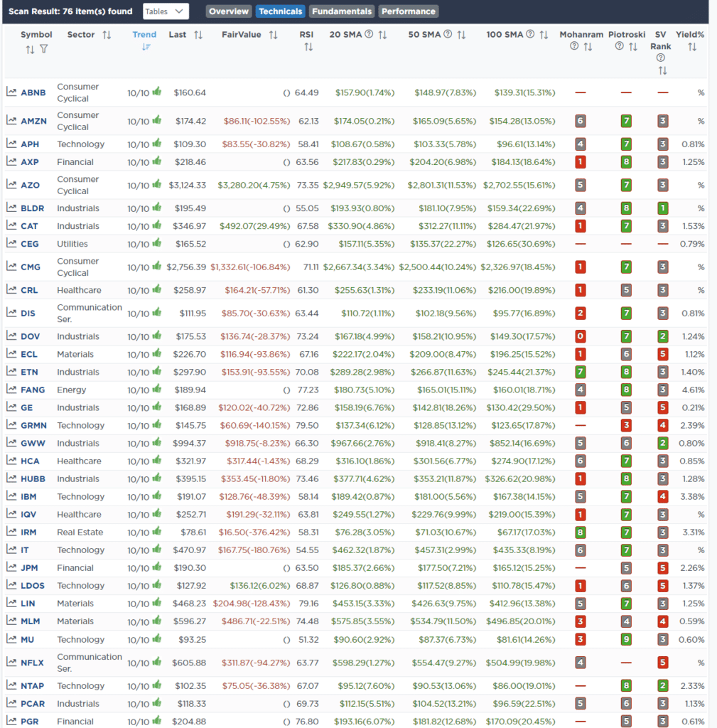The height and width of the screenshot is (728, 717).
Task: Sort by 50 SMA column arrows
Action: pos(461,35)
